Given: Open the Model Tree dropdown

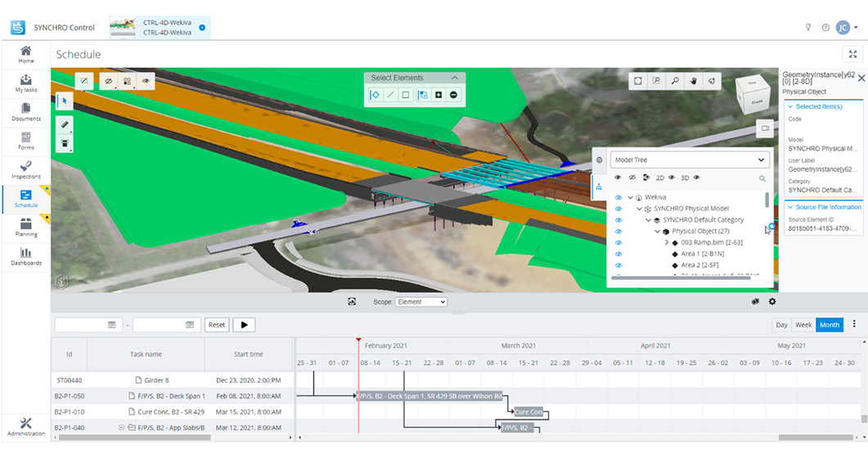Looking at the screenshot, I should click(689, 159).
